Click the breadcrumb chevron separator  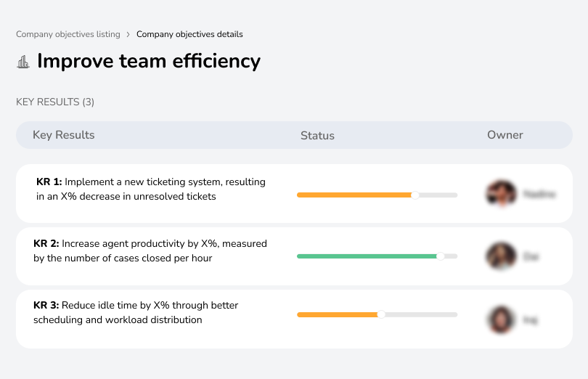click(128, 35)
